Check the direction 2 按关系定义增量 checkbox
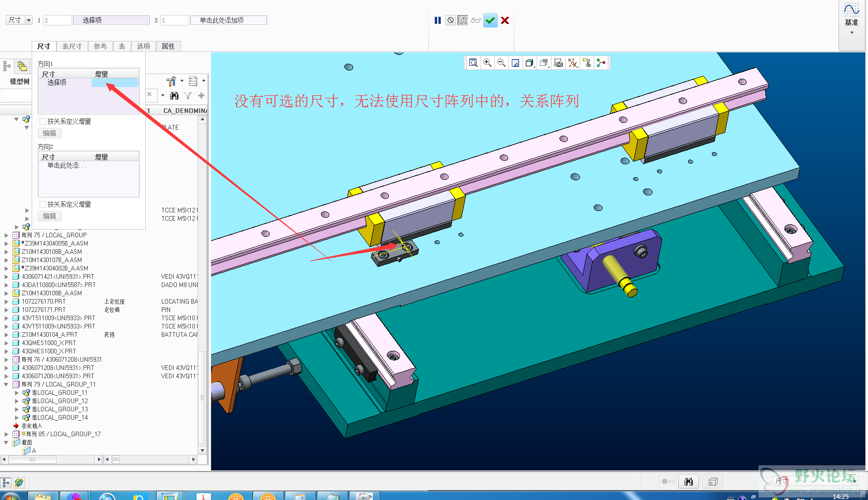 click(43, 204)
